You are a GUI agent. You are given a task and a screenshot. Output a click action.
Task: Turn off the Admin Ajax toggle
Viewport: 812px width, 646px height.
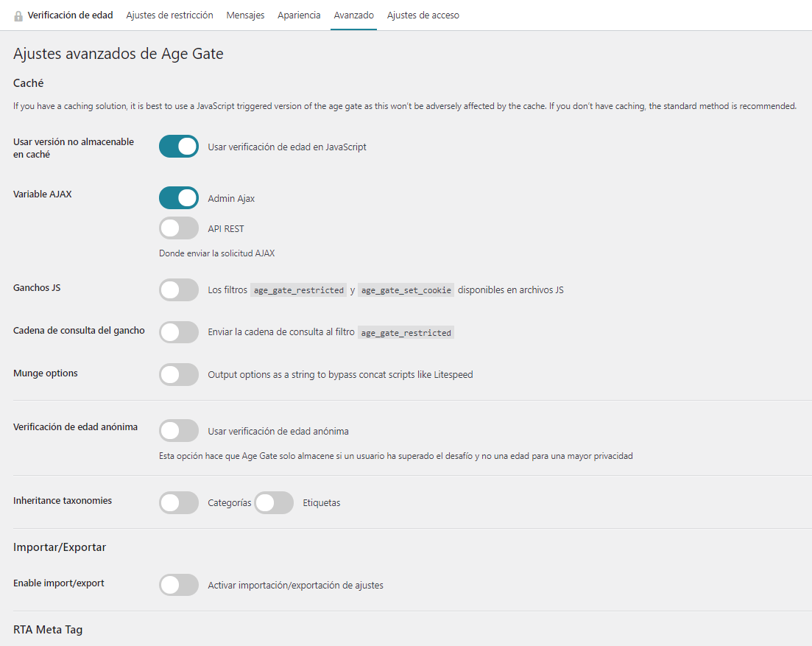point(179,198)
